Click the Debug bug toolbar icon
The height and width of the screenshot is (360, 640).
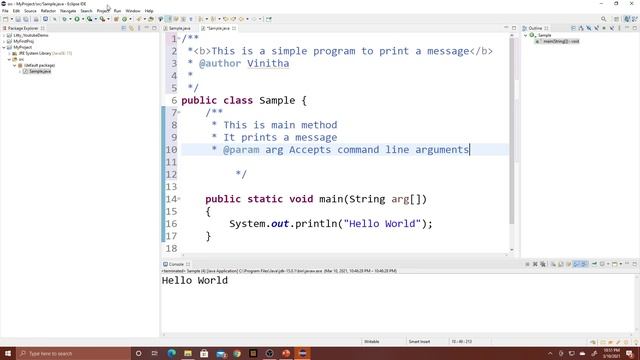point(64,19)
